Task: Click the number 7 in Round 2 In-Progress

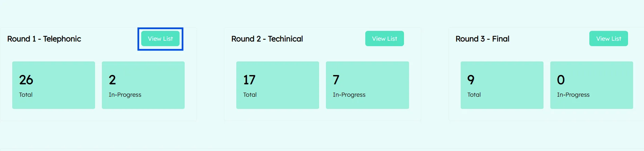Action: pos(336,80)
